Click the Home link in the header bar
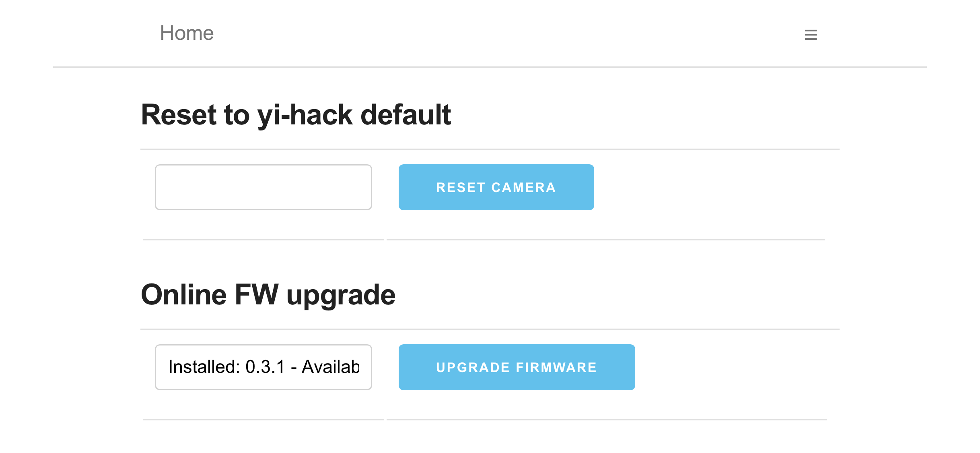This screenshot has width=980, height=453. (x=186, y=33)
